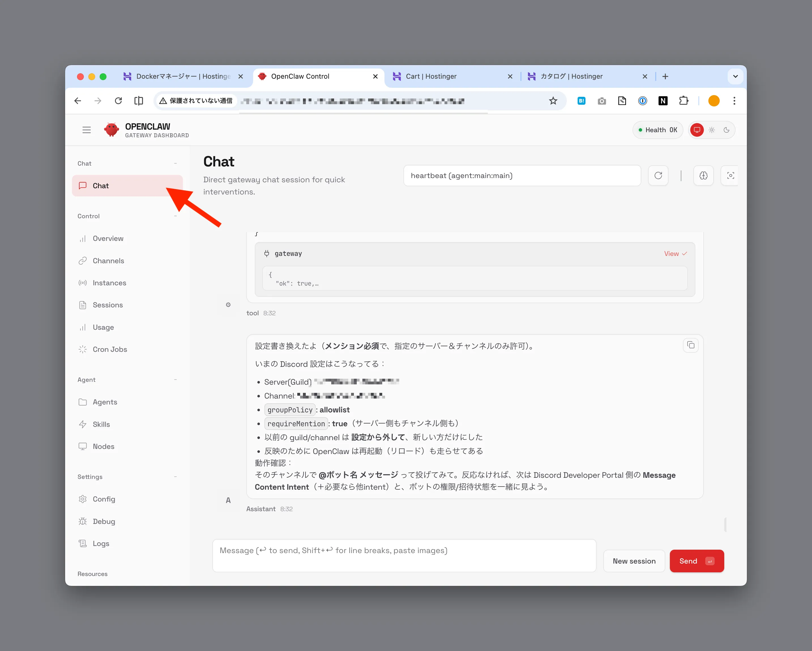Switch to the dark theme moon icon
Screen dimensions: 812x651
(726, 130)
